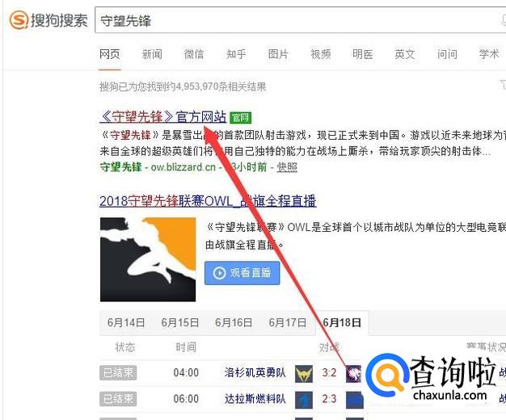
Task: Open the 问问 tab
Action: pyautogui.click(x=447, y=54)
